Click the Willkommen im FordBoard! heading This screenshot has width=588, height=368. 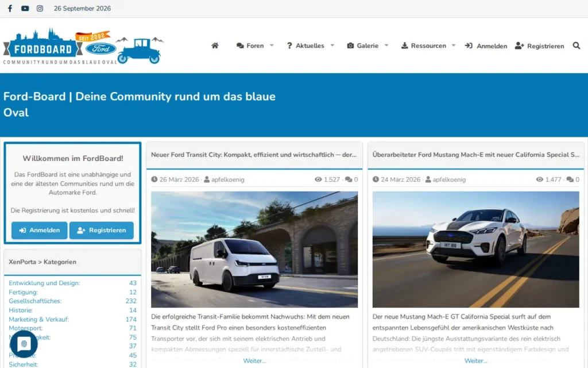pyautogui.click(x=73, y=159)
